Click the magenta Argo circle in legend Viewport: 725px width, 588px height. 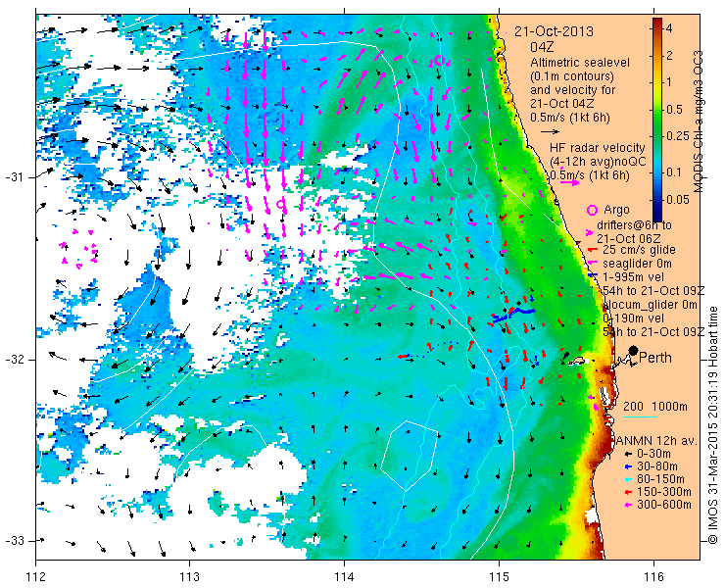click(592, 210)
